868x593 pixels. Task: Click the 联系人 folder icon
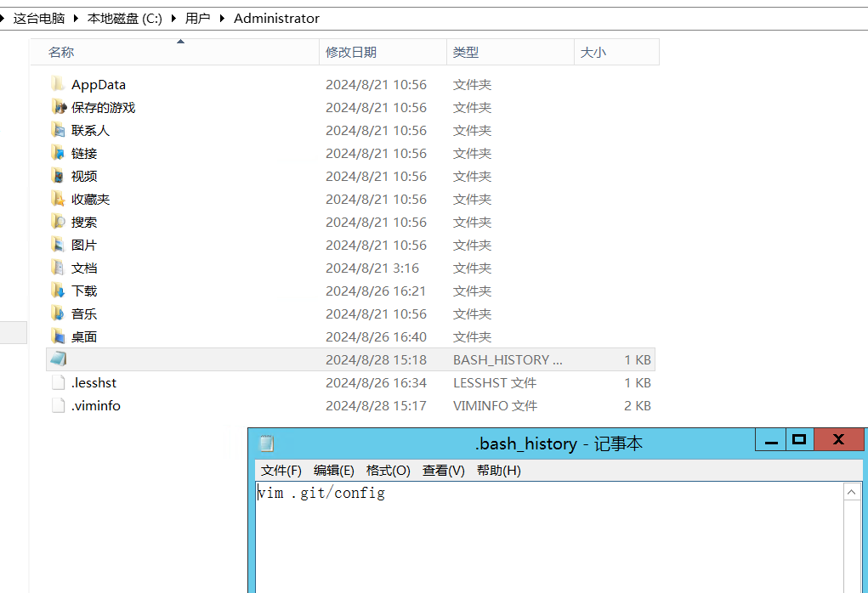tap(58, 130)
